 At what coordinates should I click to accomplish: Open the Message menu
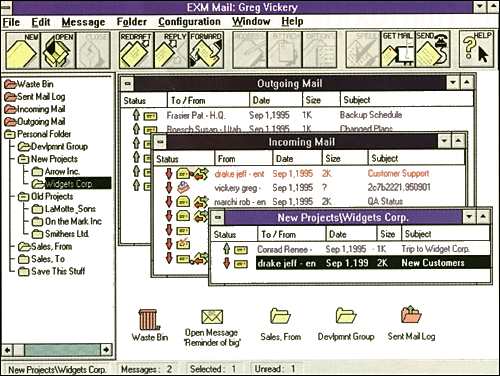(x=83, y=22)
